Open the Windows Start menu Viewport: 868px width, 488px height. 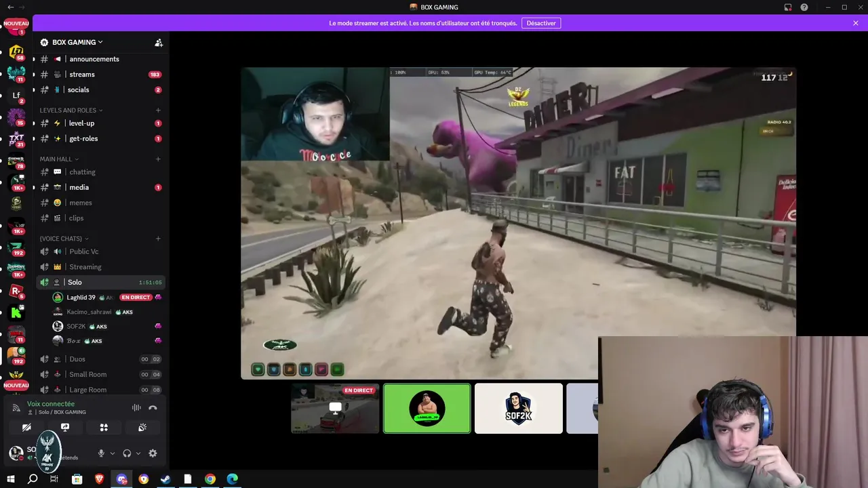(x=10, y=479)
